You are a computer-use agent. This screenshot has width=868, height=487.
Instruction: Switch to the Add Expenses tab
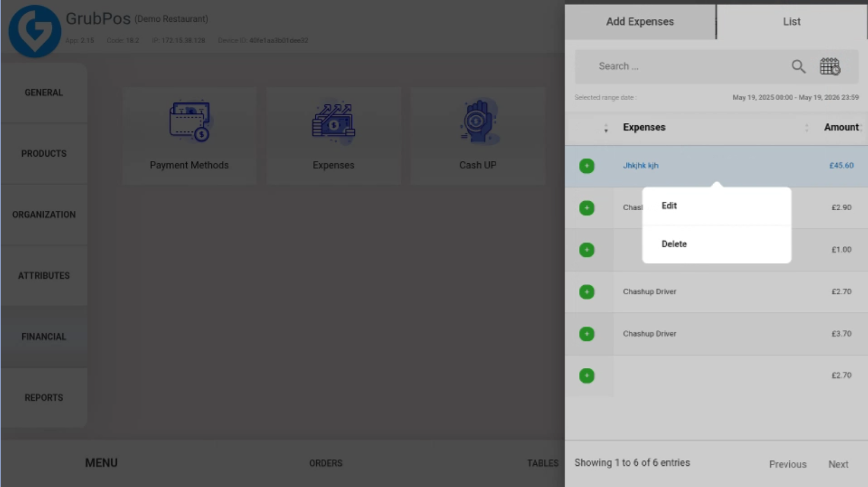click(640, 22)
